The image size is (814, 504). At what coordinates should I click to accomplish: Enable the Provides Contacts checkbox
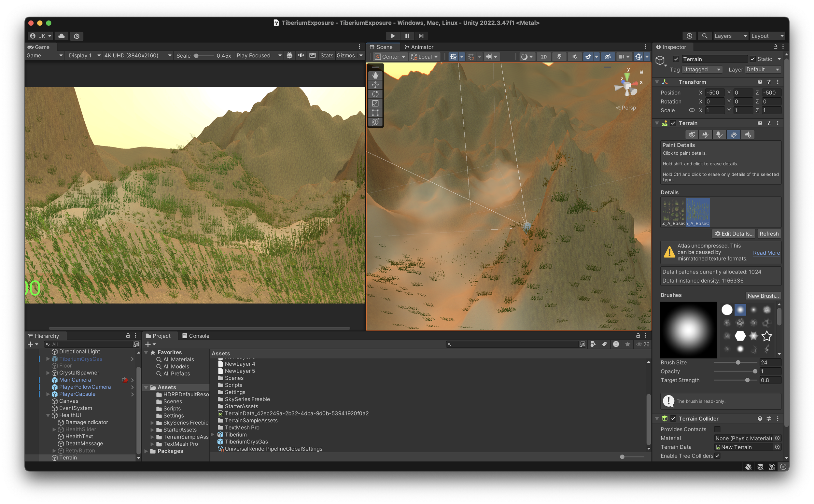pos(717,429)
